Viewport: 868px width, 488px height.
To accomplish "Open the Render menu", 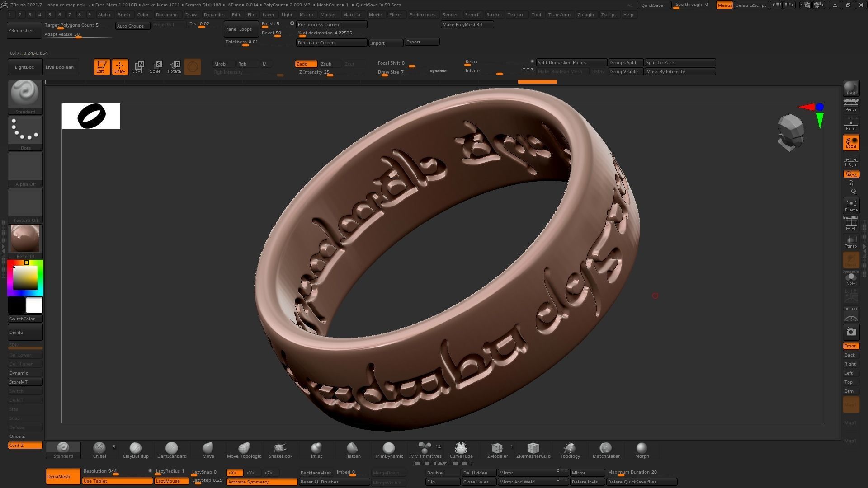I will coord(450,14).
